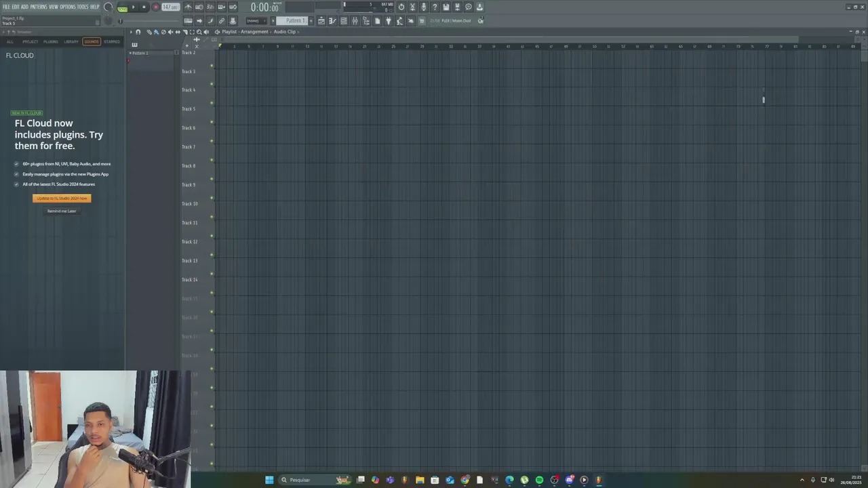Select the playlist Delete tool
Screen dimensions: 868x488
[x=163, y=32]
